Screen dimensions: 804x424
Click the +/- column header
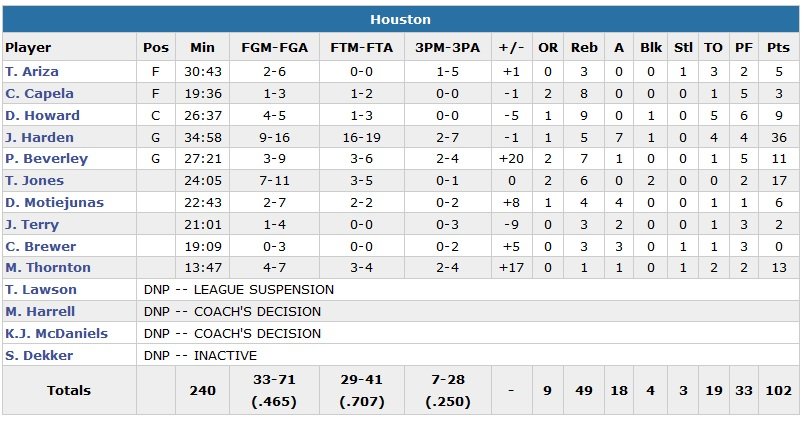(511, 47)
